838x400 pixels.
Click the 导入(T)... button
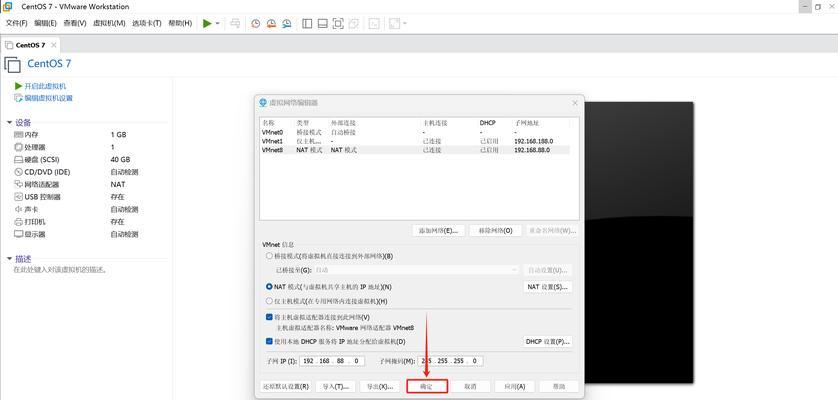pos(336,386)
